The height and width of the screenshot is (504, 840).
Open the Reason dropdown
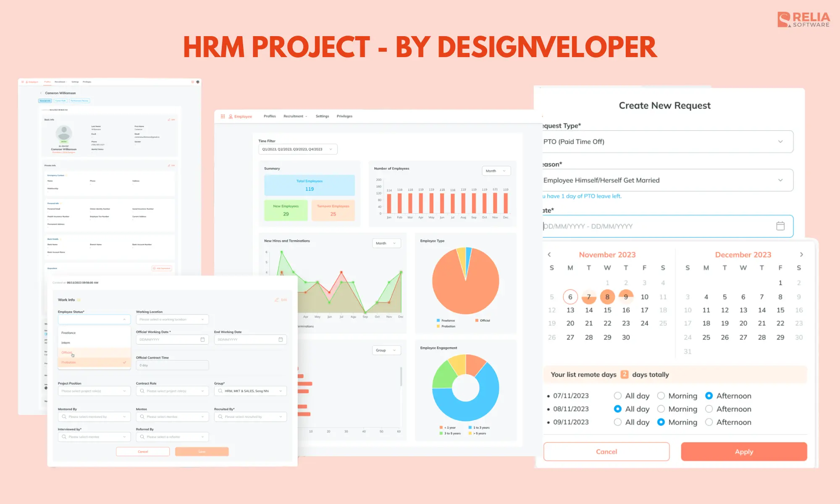668,180
